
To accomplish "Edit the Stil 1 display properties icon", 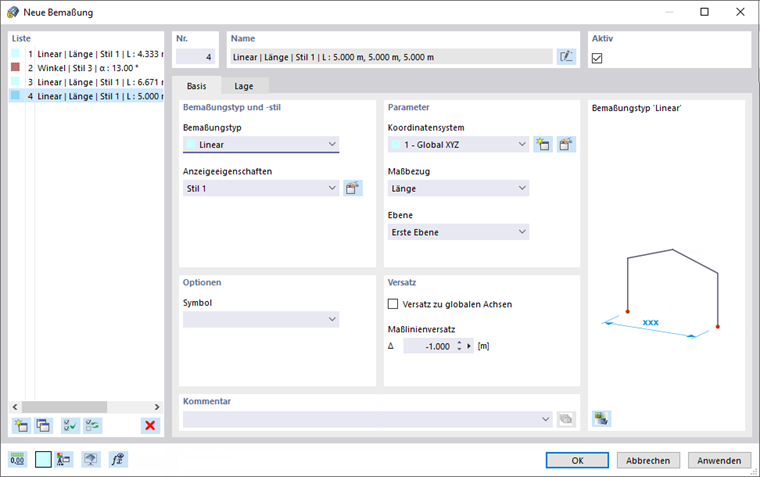I will [x=352, y=188].
